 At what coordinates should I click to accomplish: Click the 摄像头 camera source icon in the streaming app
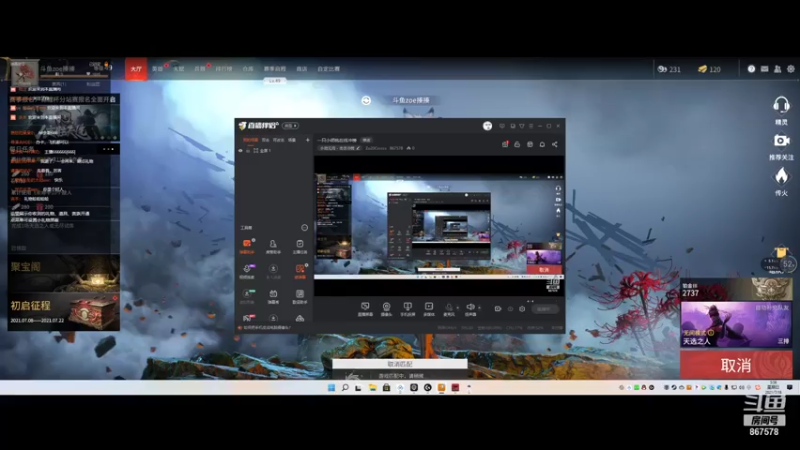click(386, 307)
